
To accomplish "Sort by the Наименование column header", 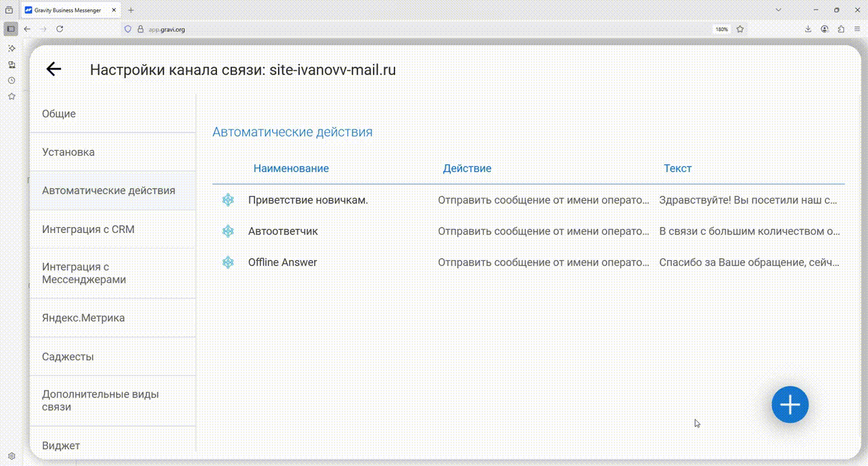I will (x=291, y=168).
